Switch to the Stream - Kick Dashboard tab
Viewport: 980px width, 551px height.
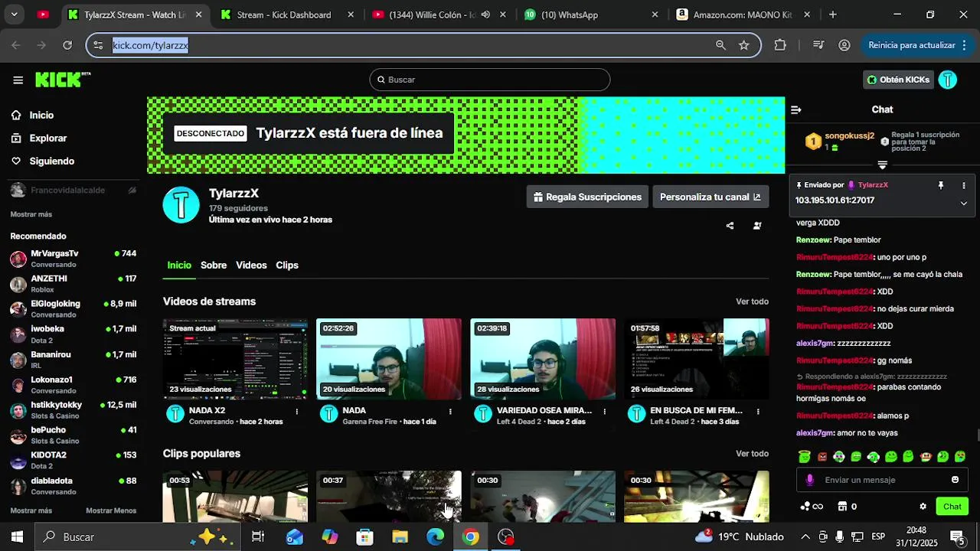(x=286, y=15)
